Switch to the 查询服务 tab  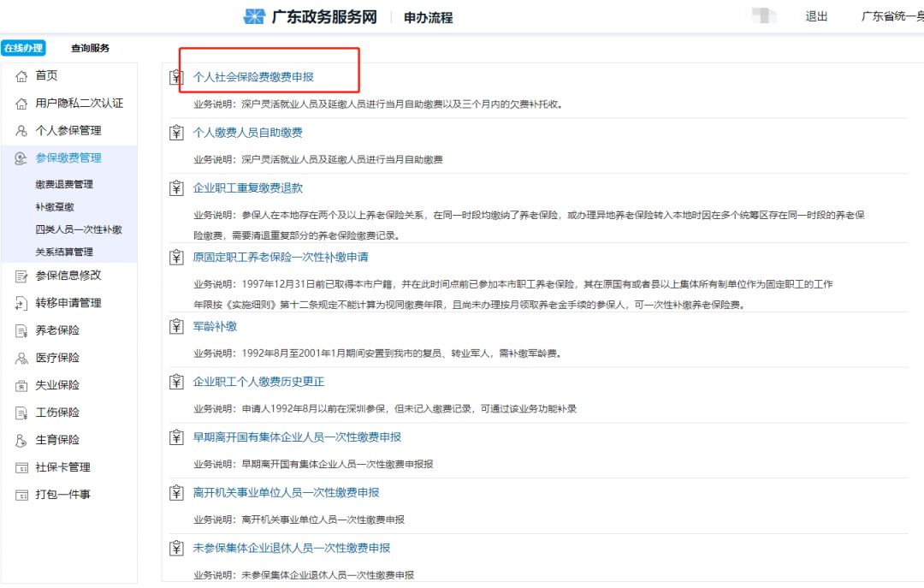(89, 48)
